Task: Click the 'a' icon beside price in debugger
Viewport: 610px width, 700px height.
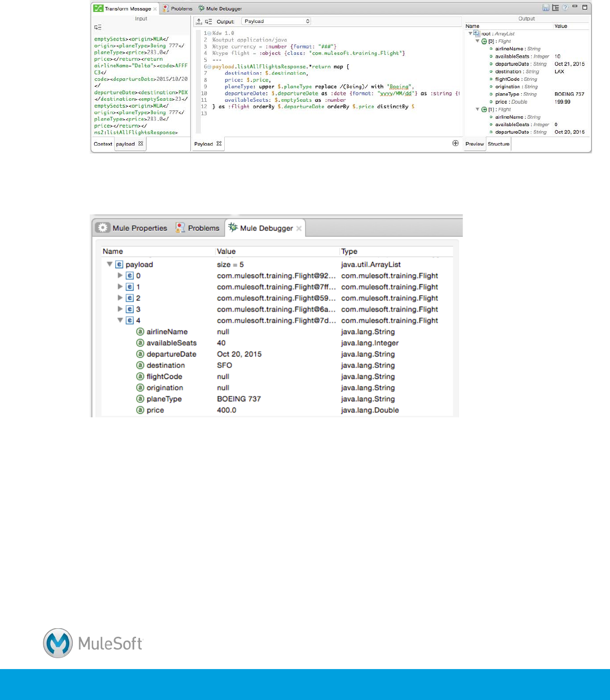Action: pyautogui.click(x=140, y=410)
